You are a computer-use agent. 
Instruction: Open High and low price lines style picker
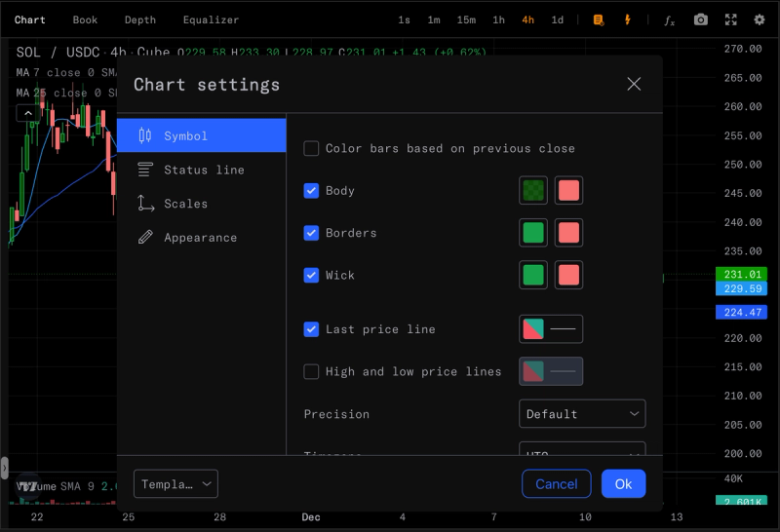pos(551,371)
